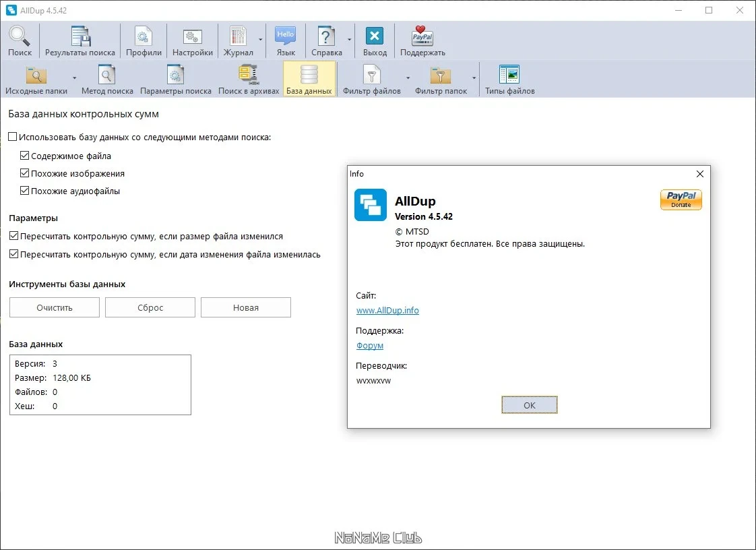
Task: Open Настройки gear icon
Action: click(193, 36)
